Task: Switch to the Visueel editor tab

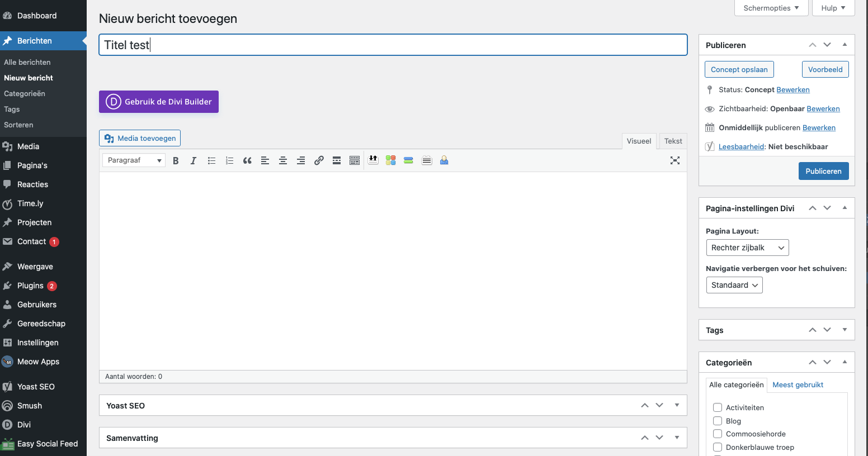Action: click(x=639, y=141)
